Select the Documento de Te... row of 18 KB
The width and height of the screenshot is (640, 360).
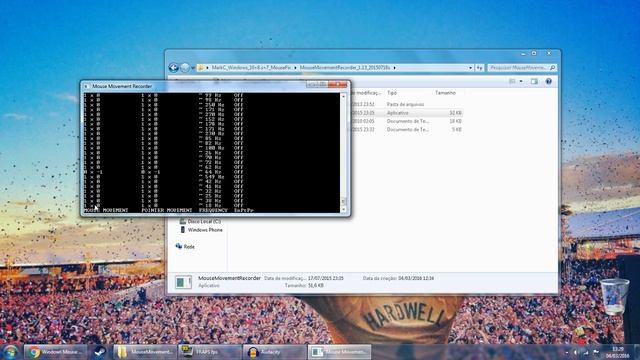coord(407,121)
